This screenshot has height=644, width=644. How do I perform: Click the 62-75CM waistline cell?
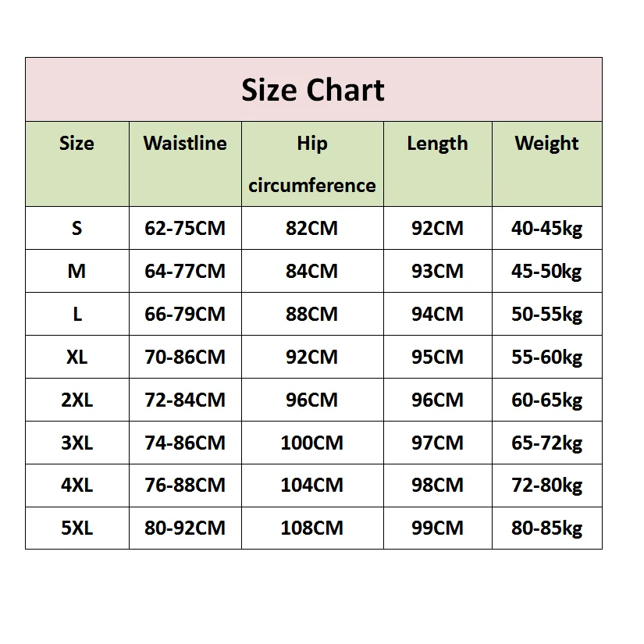[185, 228]
